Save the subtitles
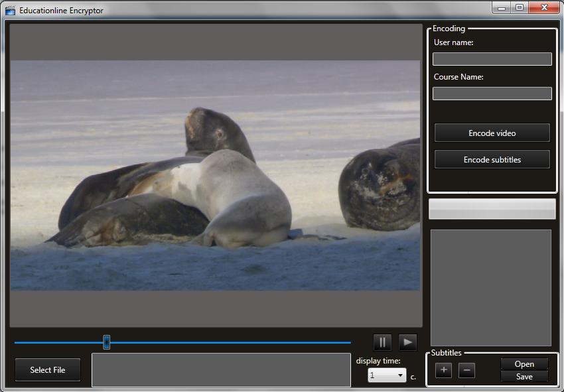564x392 pixels. [524, 377]
